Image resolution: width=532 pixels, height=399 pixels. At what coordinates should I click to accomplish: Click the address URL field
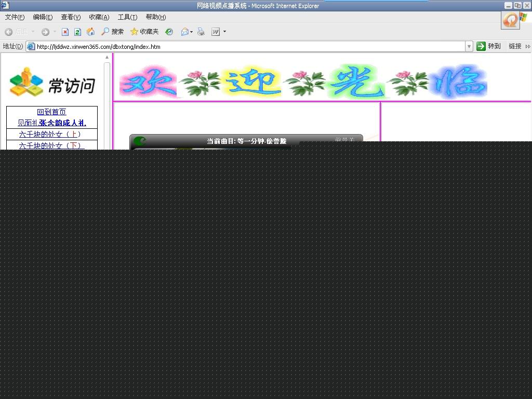click(x=250, y=46)
